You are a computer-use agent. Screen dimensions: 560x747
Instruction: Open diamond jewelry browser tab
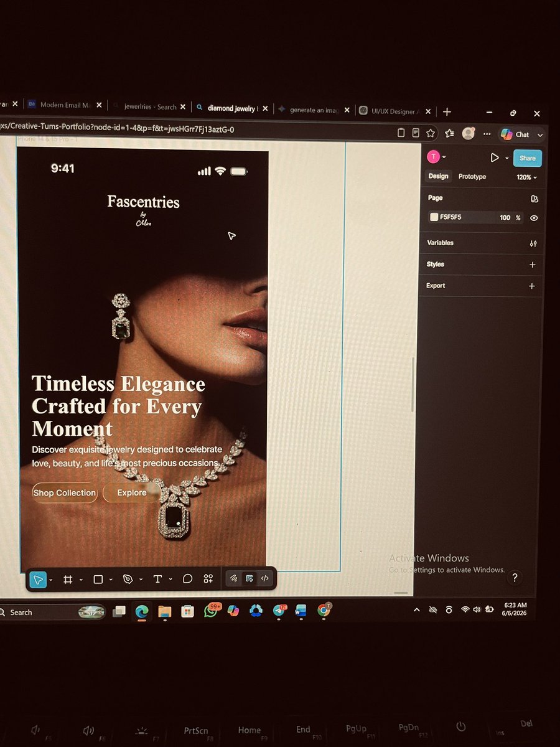[231, 108]
